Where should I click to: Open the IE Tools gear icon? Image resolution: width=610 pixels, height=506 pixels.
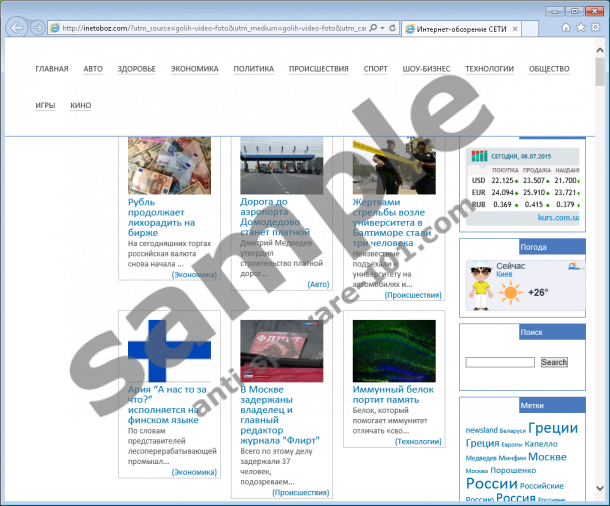(x=593, y=28)
